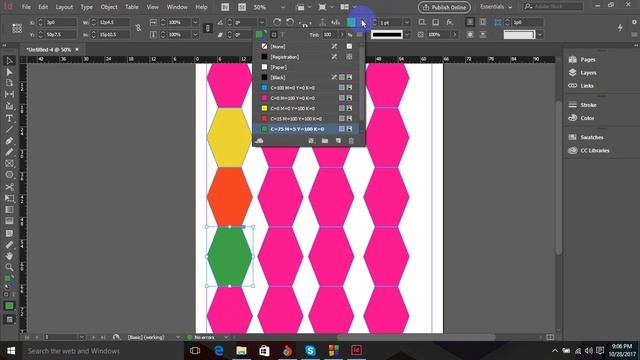Select the [Paper] swatch
The width and height of the screenshot is (640, 360).
(307, 67)
